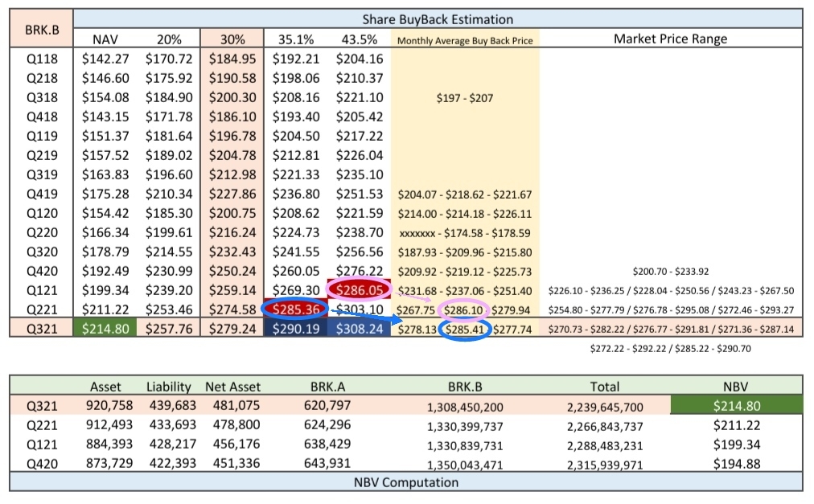Click the $216.24 value in Q220 row

pyautogui.click(x=232, y=232)
